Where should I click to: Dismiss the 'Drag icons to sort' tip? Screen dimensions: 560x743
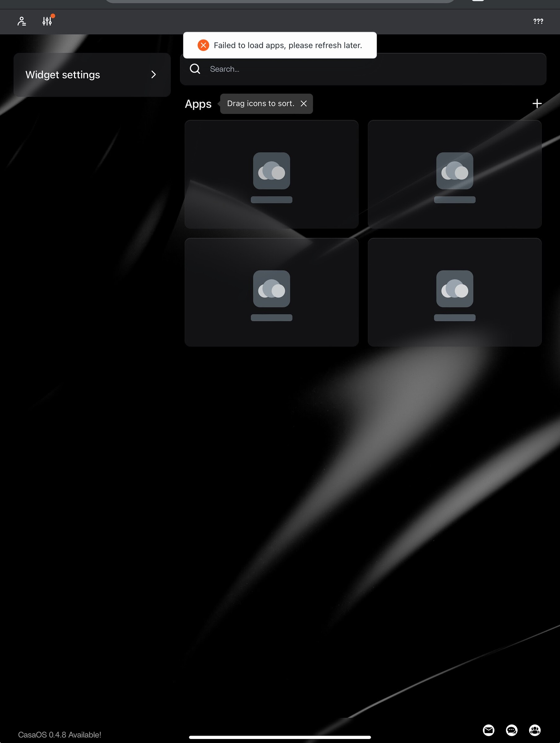click(304, 103)
